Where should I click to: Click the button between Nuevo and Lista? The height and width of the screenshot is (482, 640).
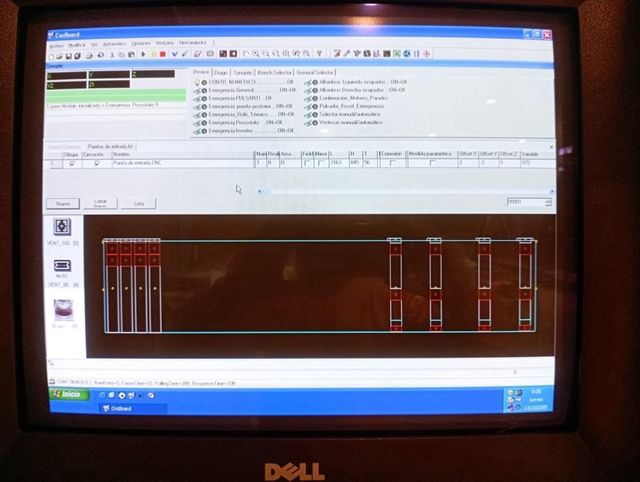point(100,204)
